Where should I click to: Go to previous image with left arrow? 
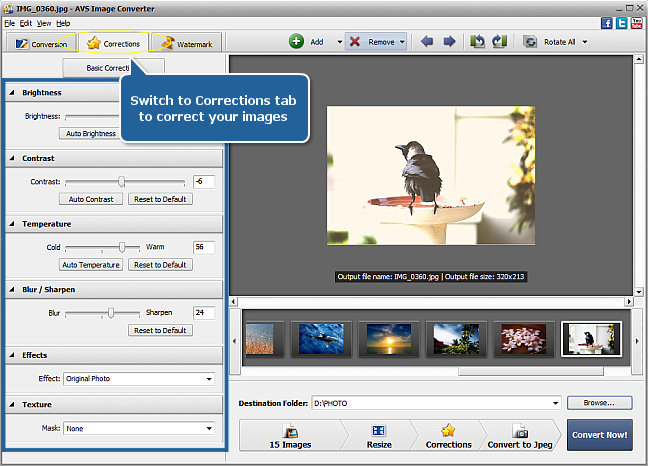(x=427, y=41)
